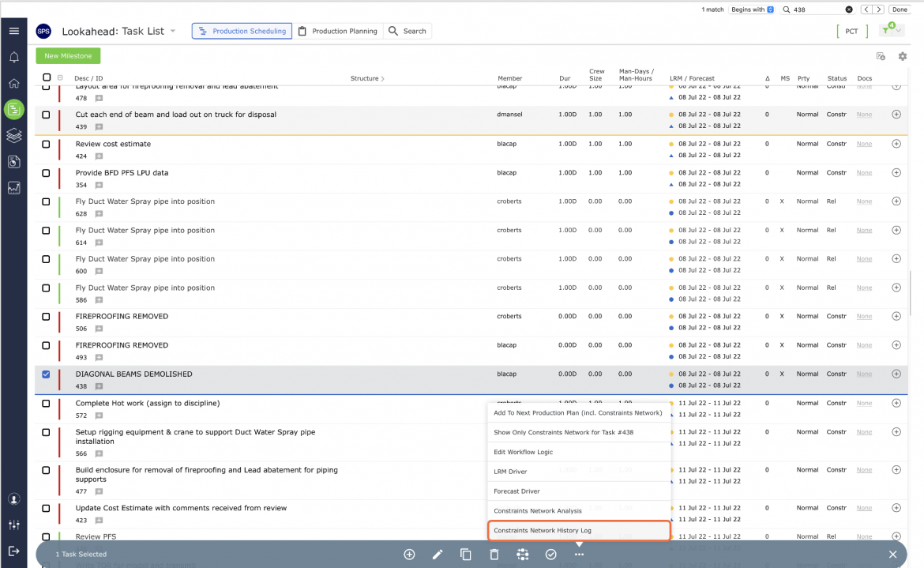Click the pencil edit icon in action bar

438,554
